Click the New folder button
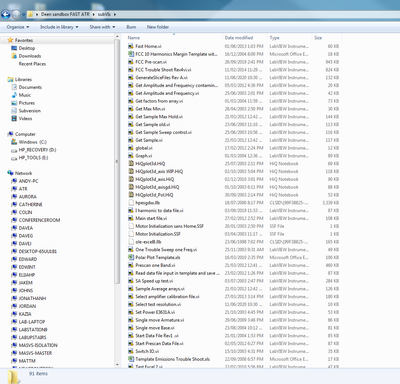This screenshot has height=384, width=400. (158, 27)
